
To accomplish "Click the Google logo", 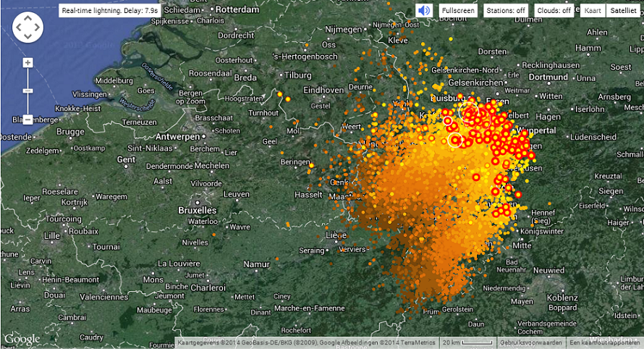I will (22, 340).
